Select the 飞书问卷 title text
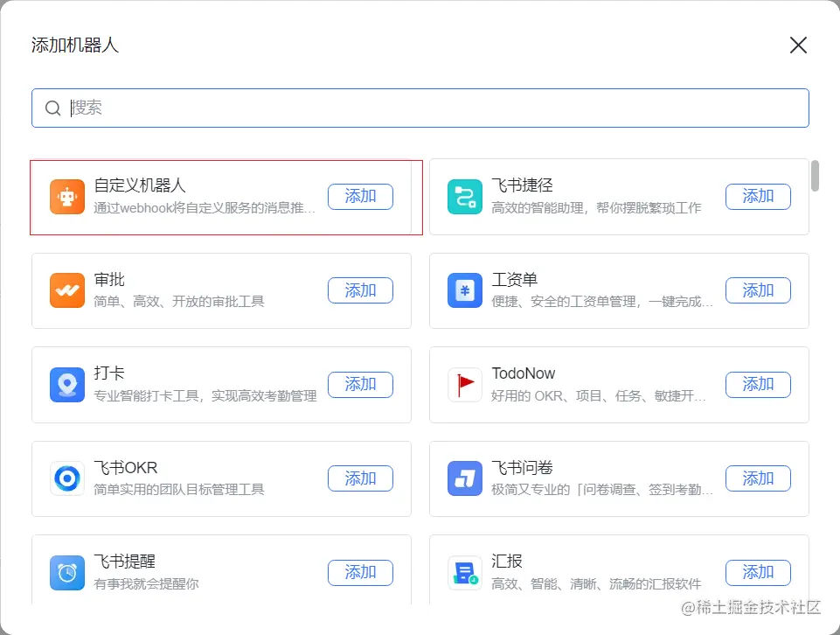This screenshot has height=635, width=840. pyautogui.click(x=523, y=467)
